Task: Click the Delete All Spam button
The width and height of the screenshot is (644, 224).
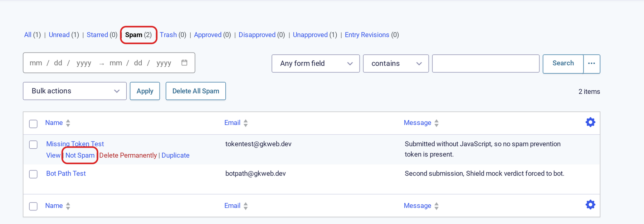Action: click(x=196, y=91)
